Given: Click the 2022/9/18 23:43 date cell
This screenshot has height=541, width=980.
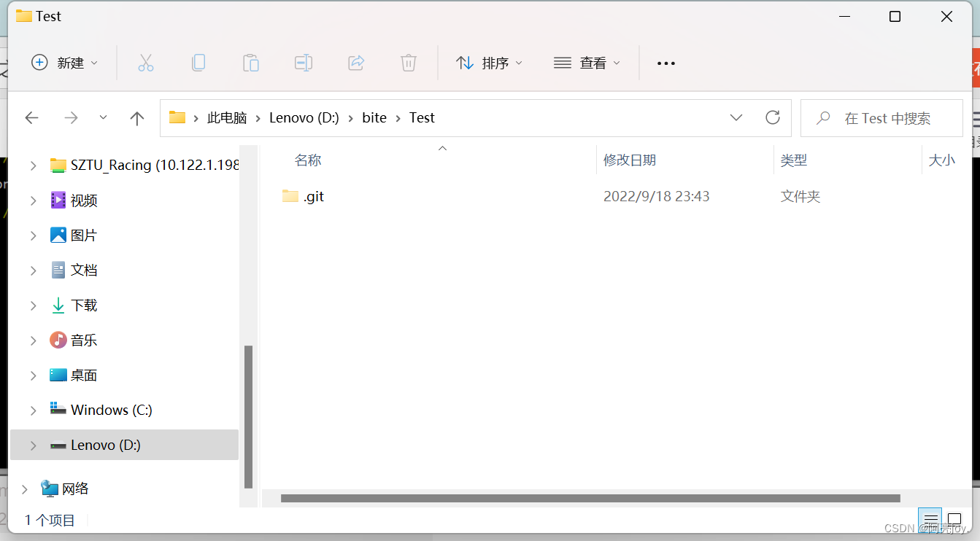Looking at the screenshot, I should point(656,196).
